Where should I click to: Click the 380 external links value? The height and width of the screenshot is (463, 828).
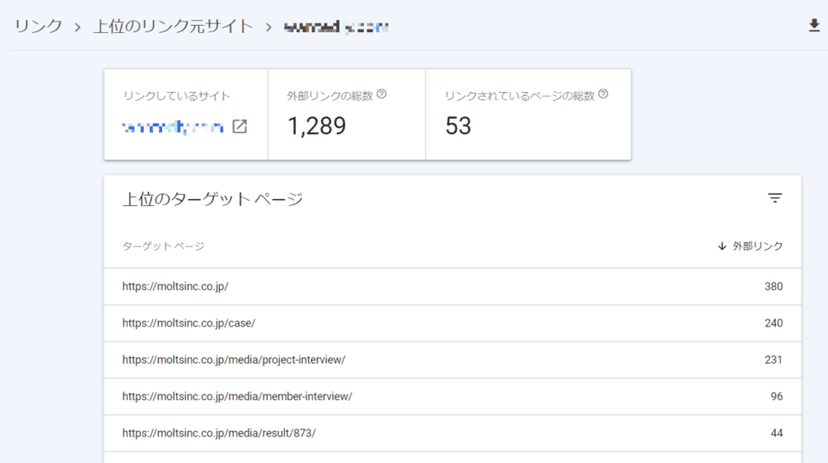774,286
